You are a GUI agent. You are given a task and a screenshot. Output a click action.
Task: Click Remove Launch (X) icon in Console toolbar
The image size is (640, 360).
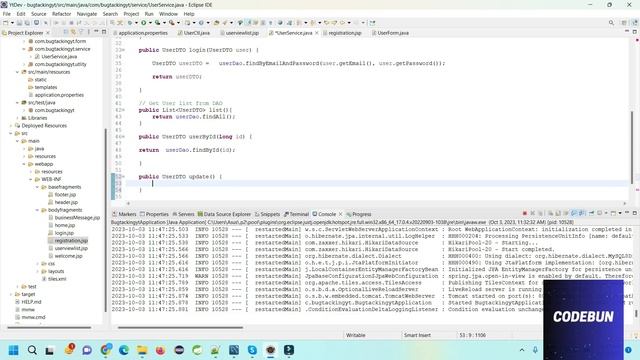(533, 213)
